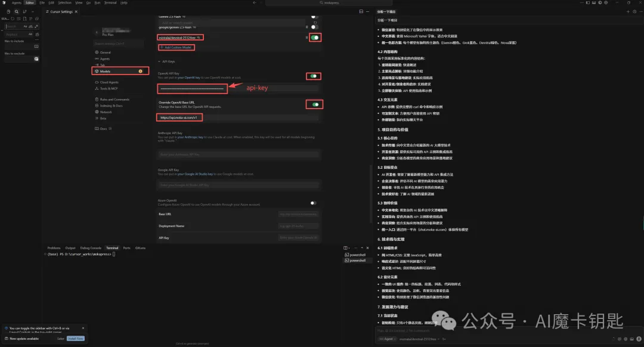This screenshot has width=644, height=347.
Task: Open the terminal profile dropdown arrow
Action: 349,248
